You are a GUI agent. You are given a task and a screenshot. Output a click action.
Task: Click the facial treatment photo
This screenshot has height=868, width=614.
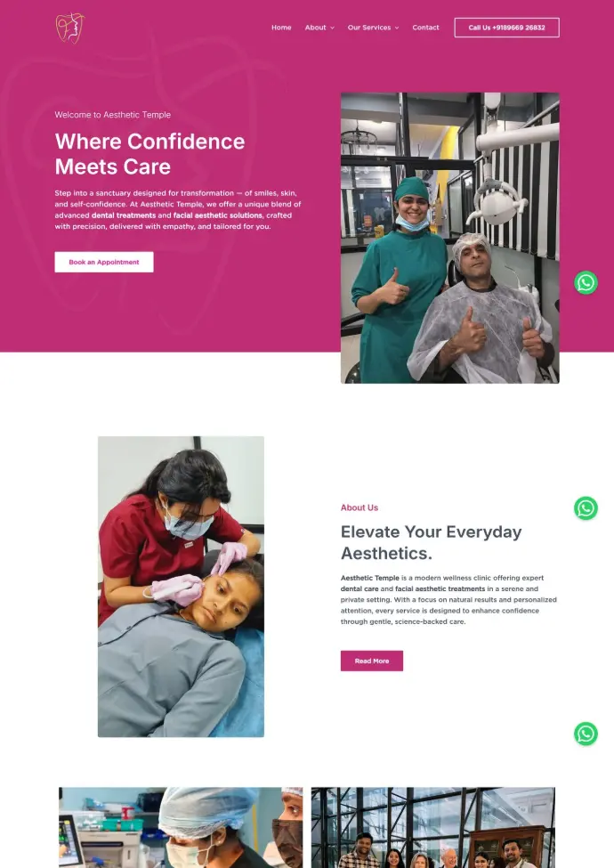click(181, 587)
